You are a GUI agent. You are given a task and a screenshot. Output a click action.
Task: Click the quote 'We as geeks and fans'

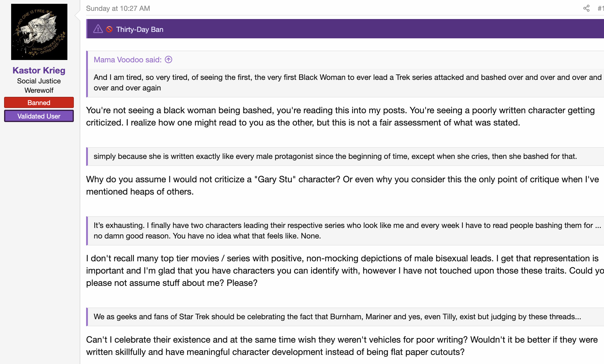(x=337, y=317)
